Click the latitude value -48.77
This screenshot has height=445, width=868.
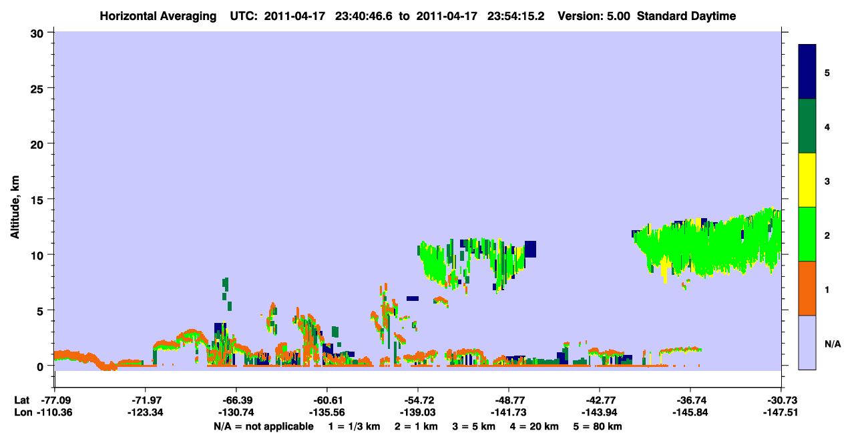coord(508,400)
